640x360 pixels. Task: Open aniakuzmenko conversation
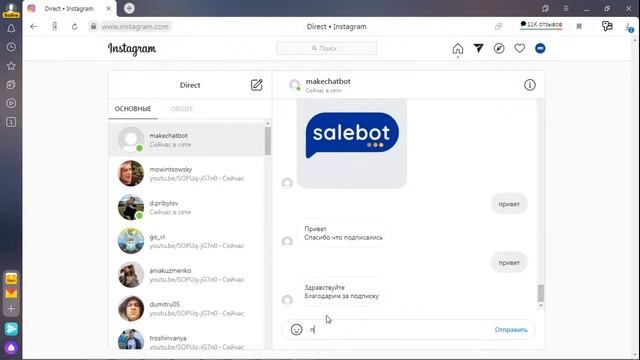pos(187,275)
